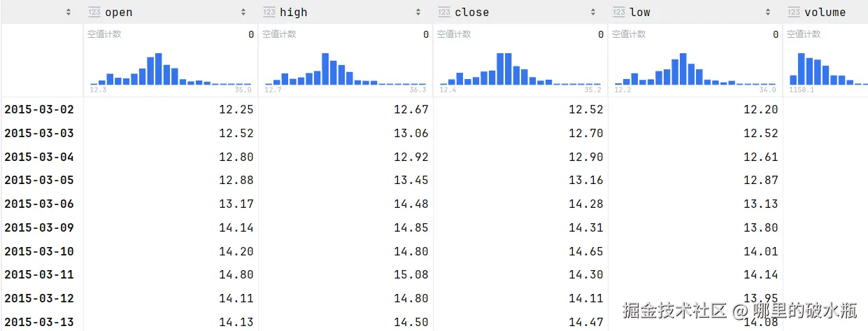Select the high column header
Viewport: 868px width, 331px height.
tap(346, 12)
